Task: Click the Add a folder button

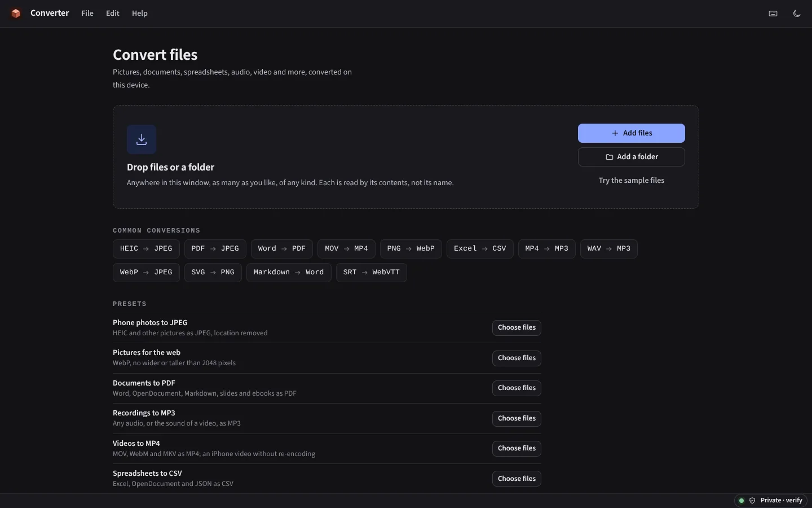Action: point(632,157)
